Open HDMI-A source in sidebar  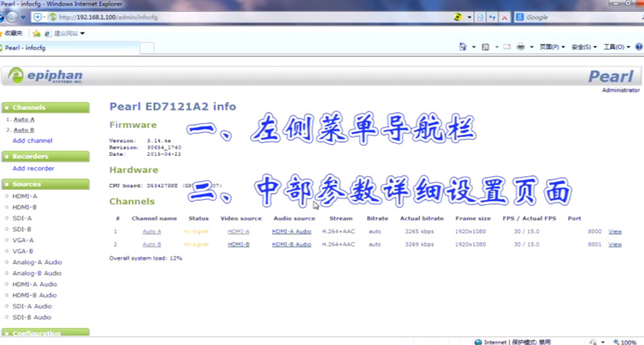pos(24,195)
